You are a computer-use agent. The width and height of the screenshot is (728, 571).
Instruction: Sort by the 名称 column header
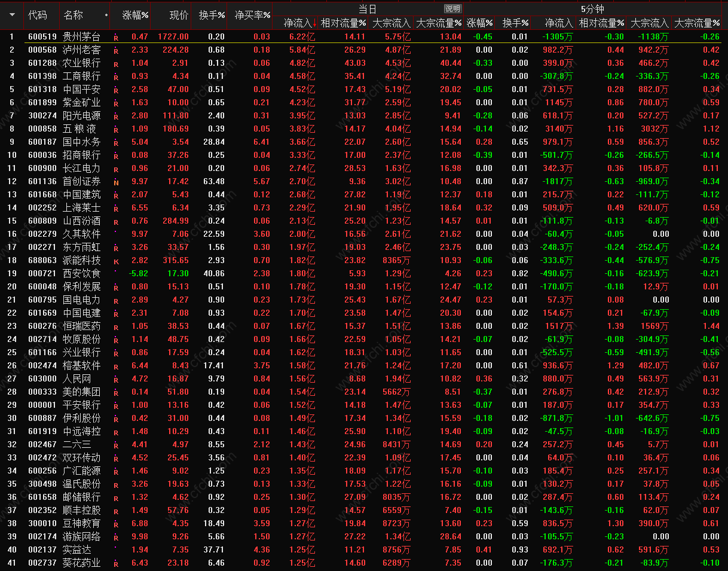73,15
